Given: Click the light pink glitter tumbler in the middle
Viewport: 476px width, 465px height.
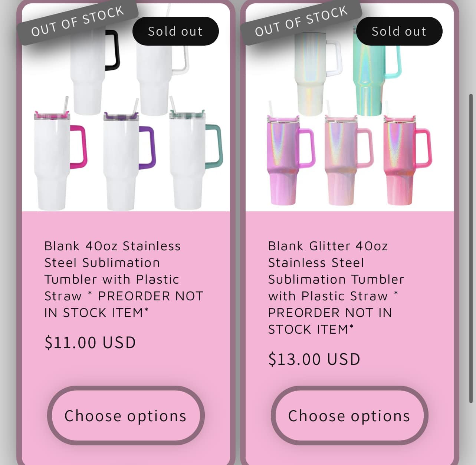Looking at the screenshot, I should pyautogui.click(x=341, y=159).
